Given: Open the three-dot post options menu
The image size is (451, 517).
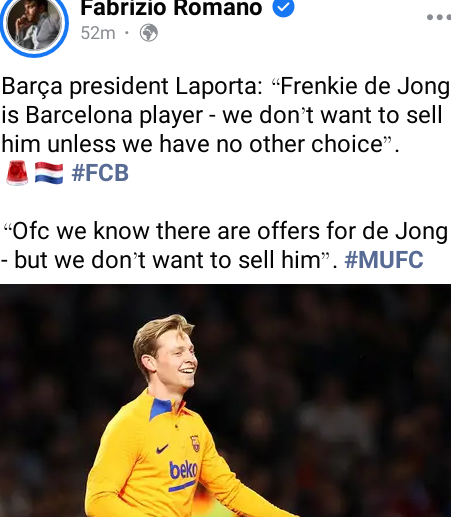Looking at the screenshot, I should tap(439, 17).
